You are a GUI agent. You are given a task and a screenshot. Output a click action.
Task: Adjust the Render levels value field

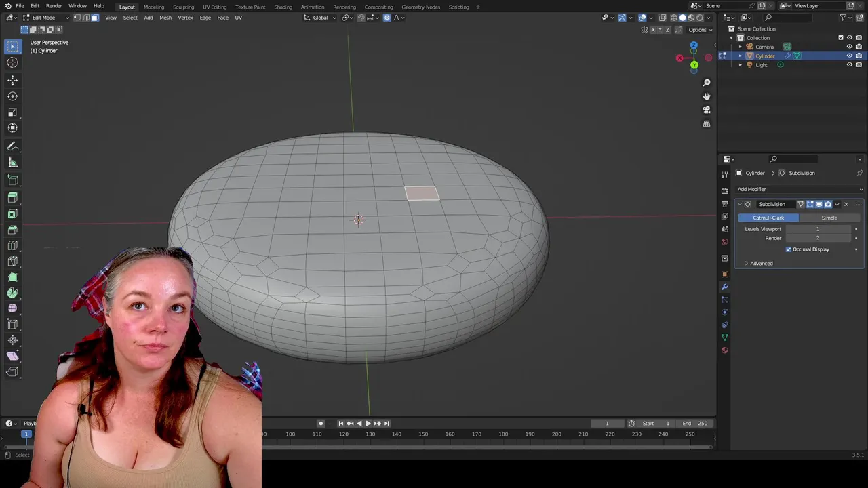click(x=817, y=238)
